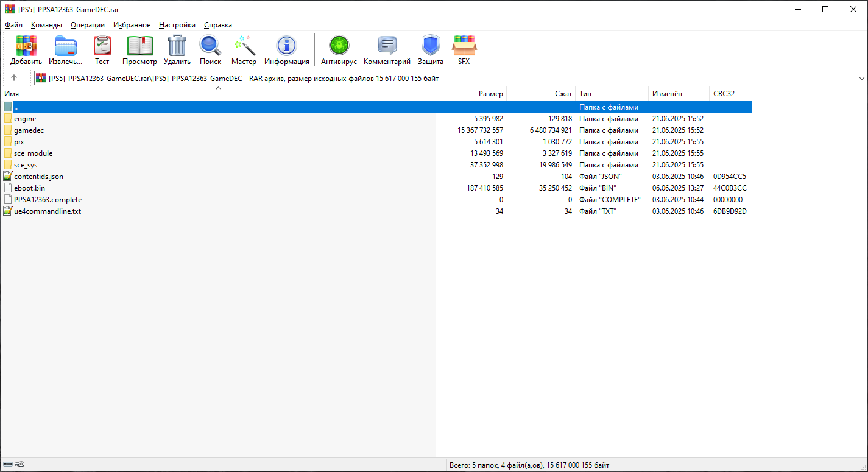The height and width of the screenshot is (472, 868).
Task: Select the sce_sys folder icon
Action: [x=8, y=165]
